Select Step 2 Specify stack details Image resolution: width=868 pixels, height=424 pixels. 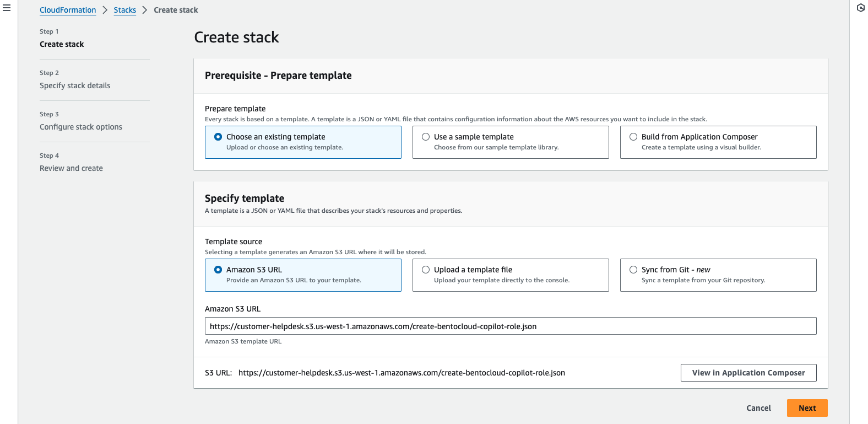pyautogui.click(x=75, y=85)
